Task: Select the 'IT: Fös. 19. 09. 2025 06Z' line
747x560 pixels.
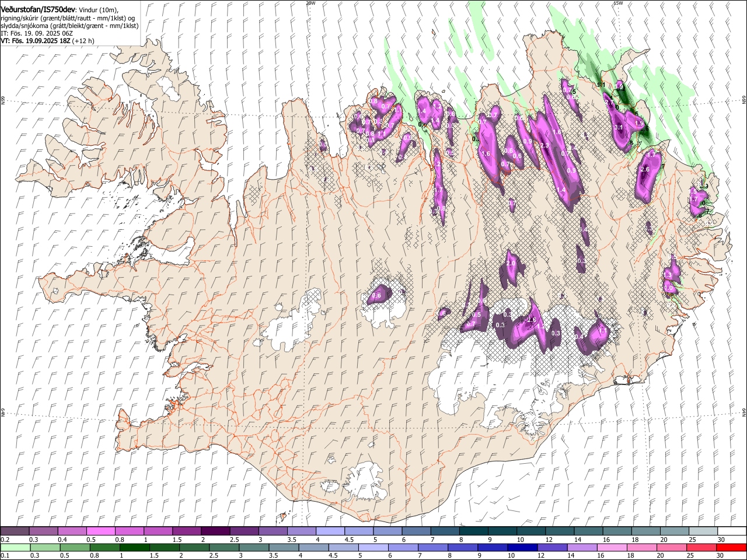Action: pos(37,33)
